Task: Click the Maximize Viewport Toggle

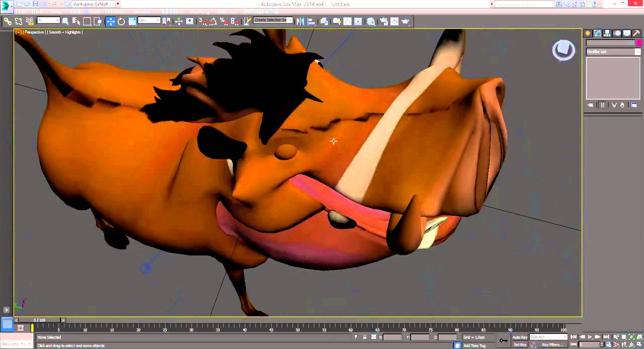Action: click(x=639, y=344)
